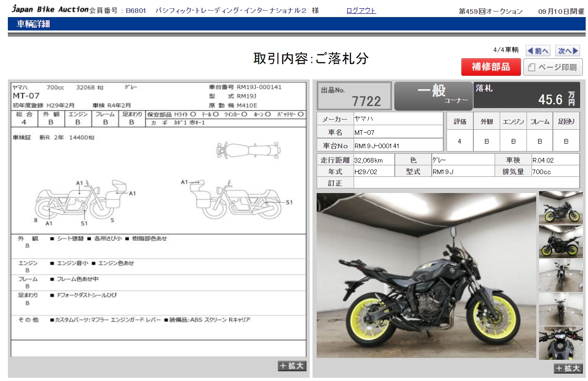Click the lot number 7722

[366, 101]
